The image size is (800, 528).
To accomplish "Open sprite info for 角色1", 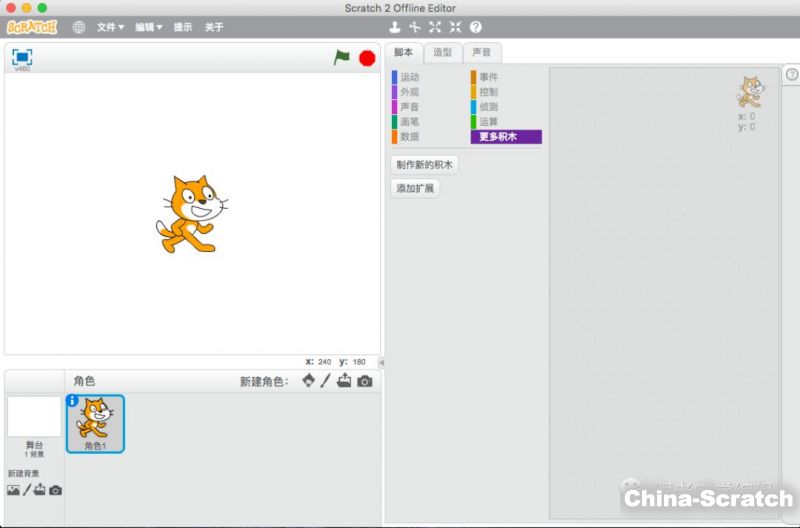I will (x=72, y=401).
